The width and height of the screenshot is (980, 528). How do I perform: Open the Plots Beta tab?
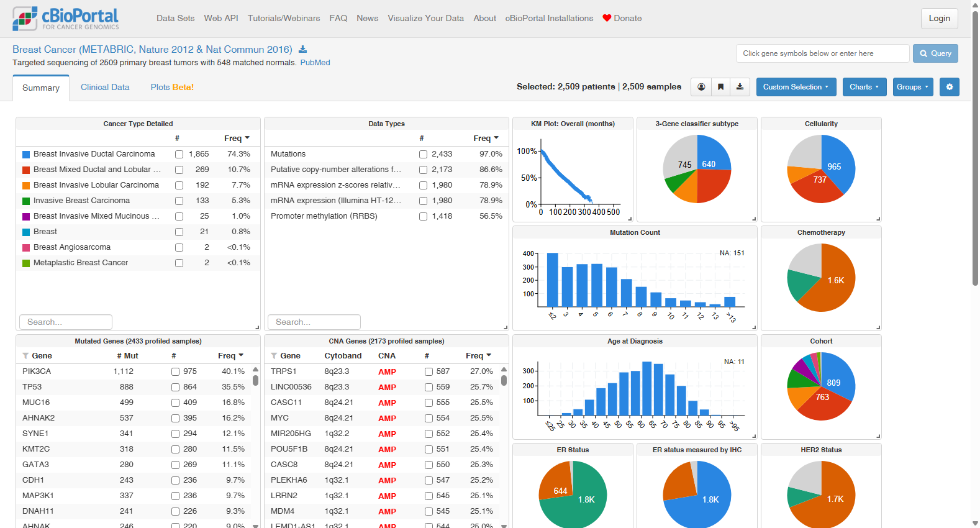(172, 87)
